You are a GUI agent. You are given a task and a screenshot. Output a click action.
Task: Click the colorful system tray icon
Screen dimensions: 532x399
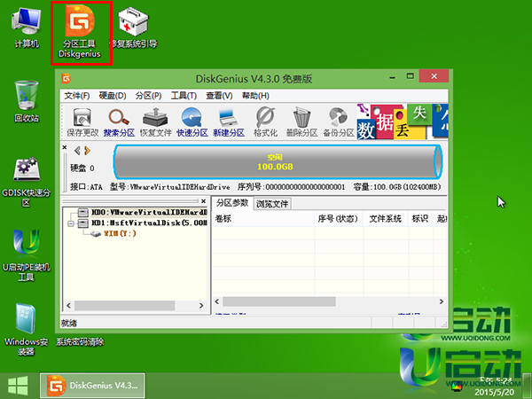click(457, 386)
